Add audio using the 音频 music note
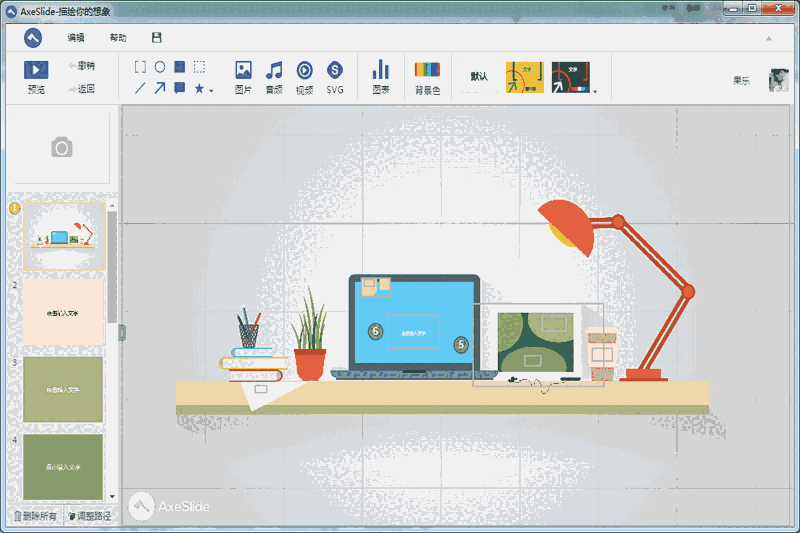 (273, 70)
